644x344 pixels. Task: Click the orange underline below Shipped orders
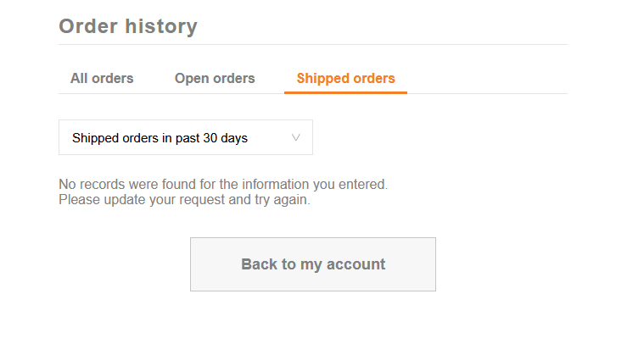point(345,92)
